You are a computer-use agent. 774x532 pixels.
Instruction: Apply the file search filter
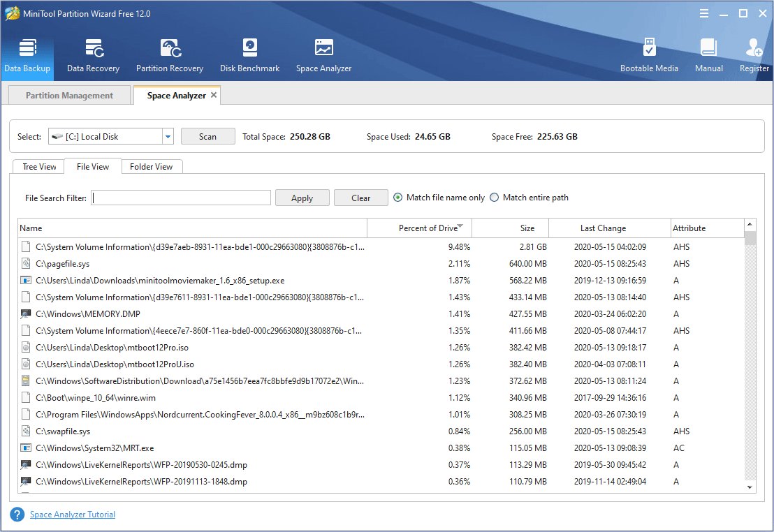302,198
